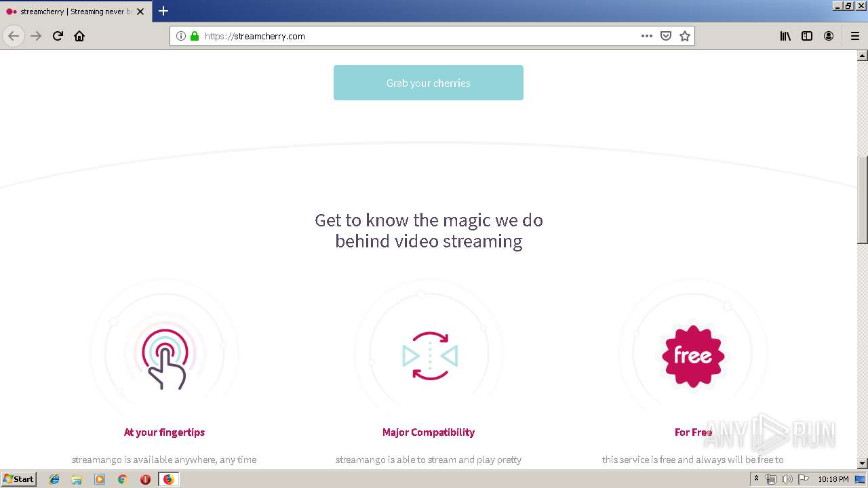Select the Firefox taskbar button

[168, 479]
